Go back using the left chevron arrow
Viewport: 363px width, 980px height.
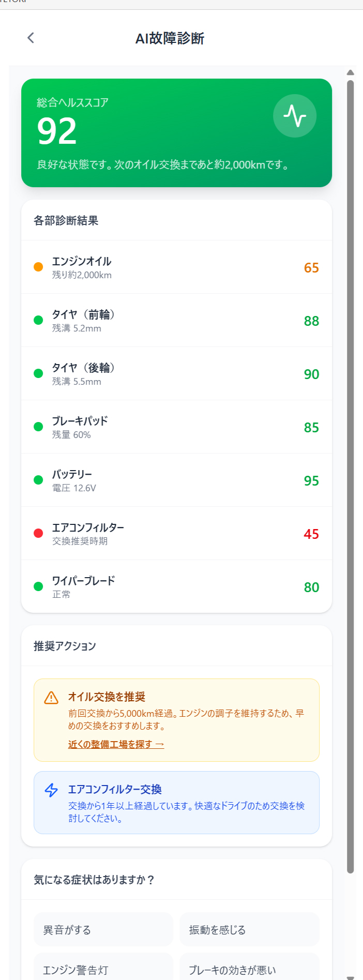pos(31,38)
